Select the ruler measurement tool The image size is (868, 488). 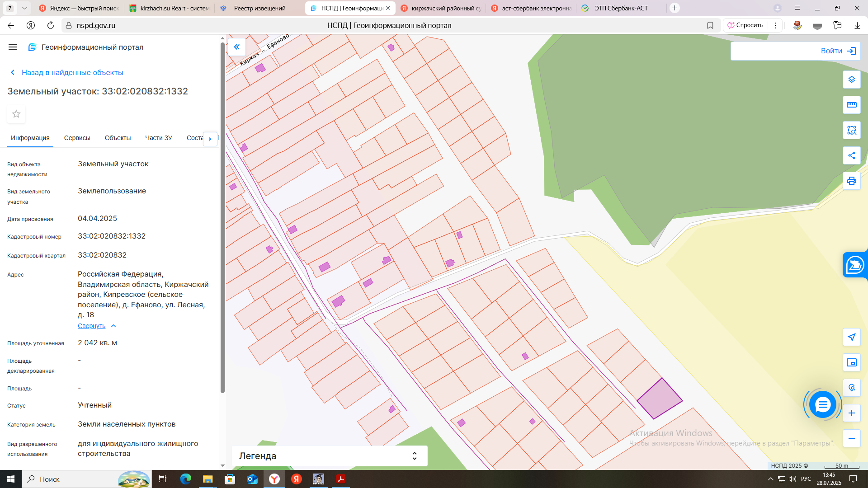click(851, 105)
